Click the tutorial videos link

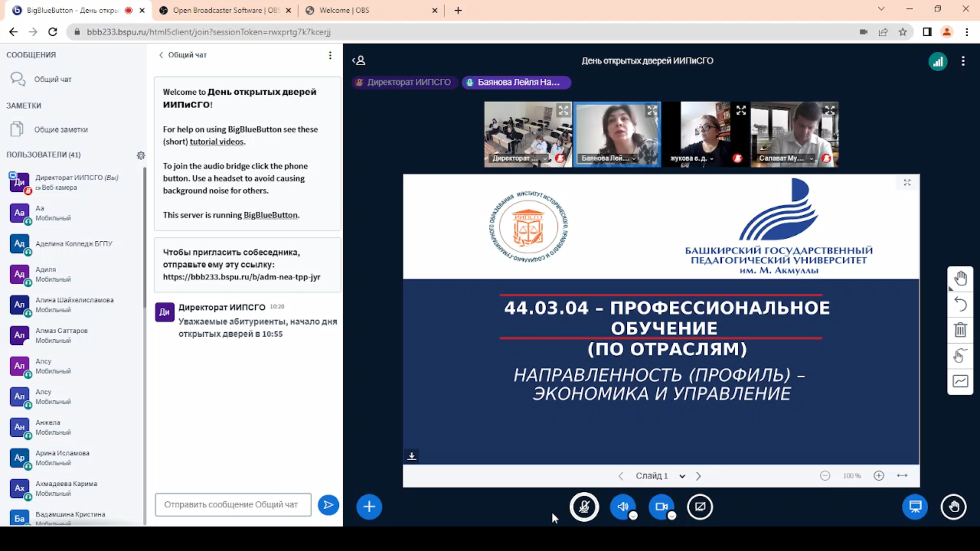217,142
